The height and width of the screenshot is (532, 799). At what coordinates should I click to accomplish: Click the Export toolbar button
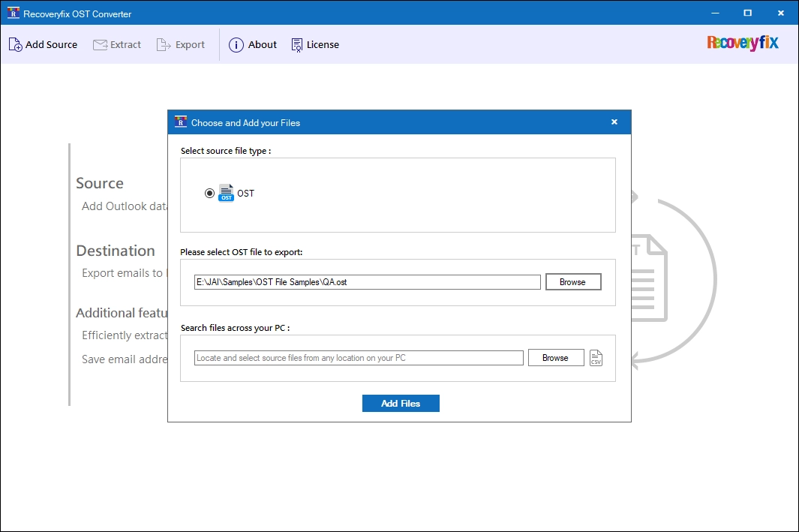coord(180,45)
